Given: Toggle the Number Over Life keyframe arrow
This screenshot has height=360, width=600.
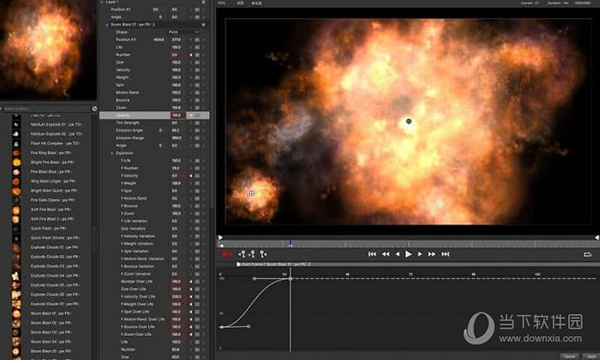Looking at the screenshot, I should point(191,282).
